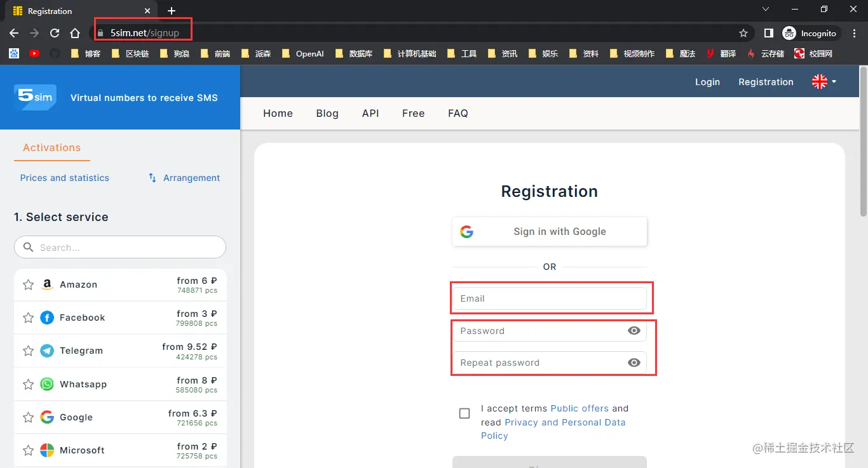
Task: Open the Login link
Action: [707, 82]
